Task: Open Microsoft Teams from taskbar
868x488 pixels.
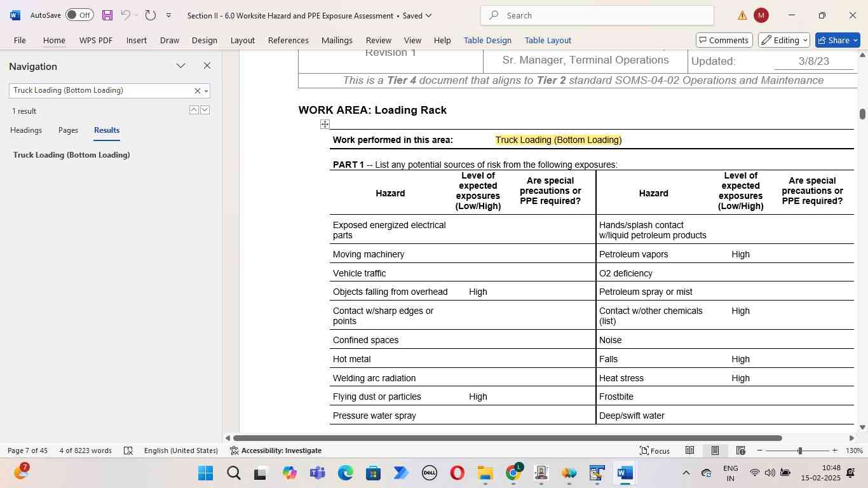Action: pyautogui.click(x=317, y=473)
